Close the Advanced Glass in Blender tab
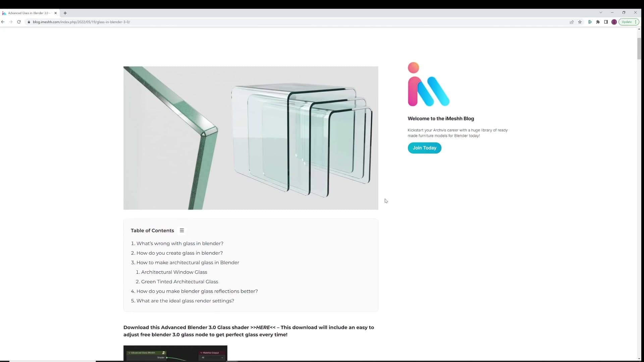The image size is (644, 362). 56,13
